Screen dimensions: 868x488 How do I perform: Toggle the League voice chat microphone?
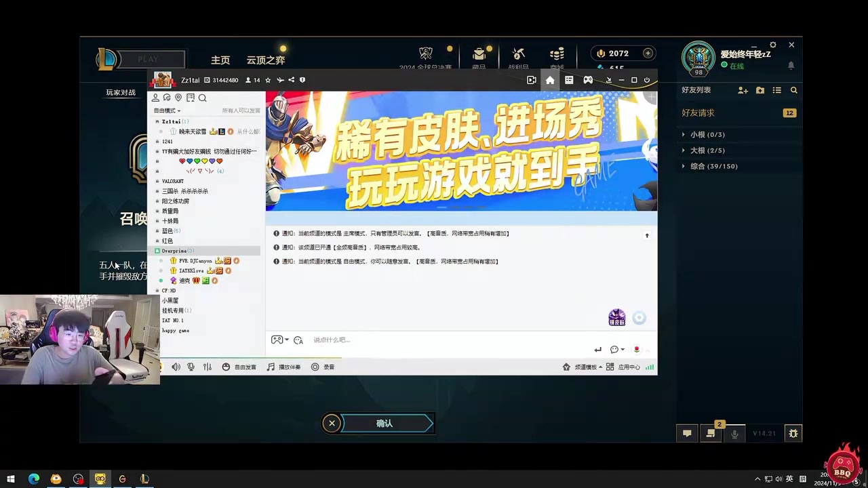coord(734,434)
